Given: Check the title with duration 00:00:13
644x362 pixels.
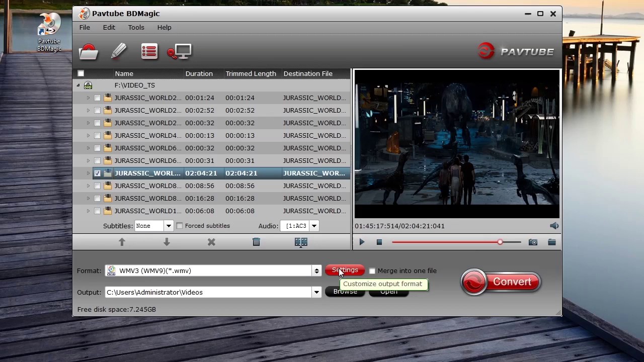Looking at the screenshot, I should (x=97, y=136).
